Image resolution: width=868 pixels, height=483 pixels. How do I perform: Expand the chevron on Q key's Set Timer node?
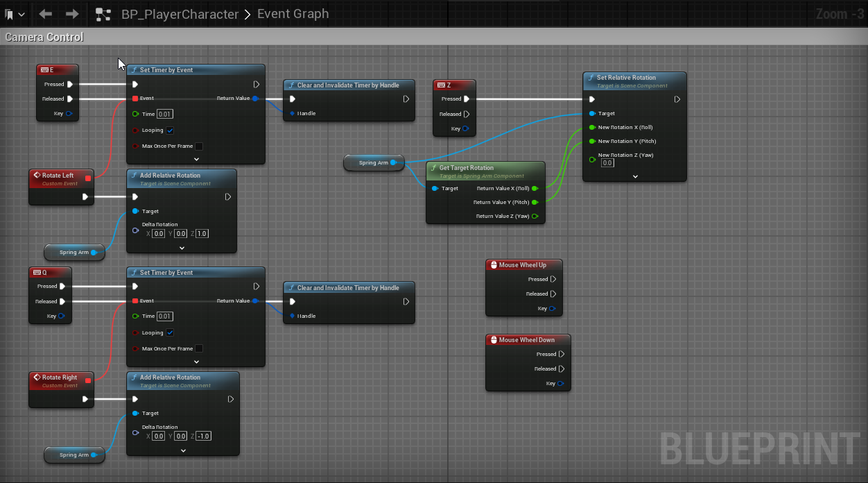pyautogui.click(x=196, y=361)
